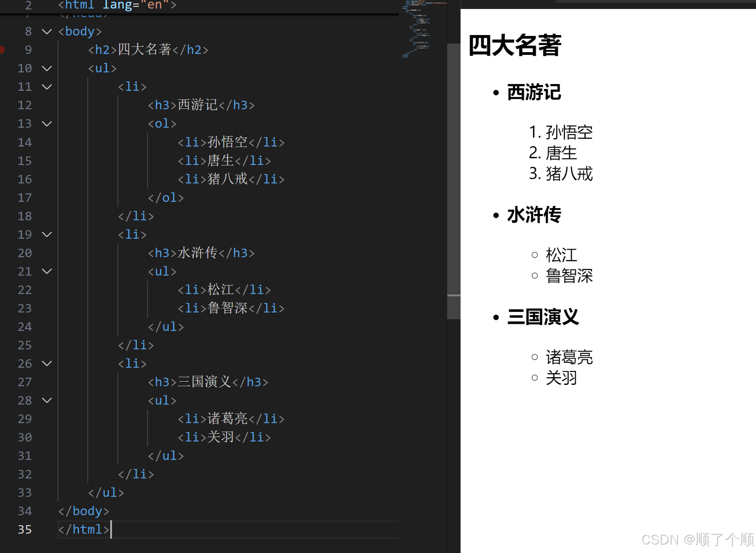Click 唐生 in the preview list
Image resolution: width=756 pixels, height=553 pixels.
[561, 153]
